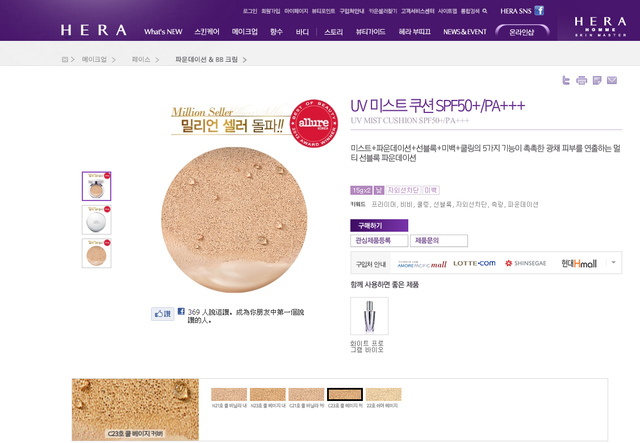Image resolution: width=640 pixels, height=443 pixels.
Task: Click the Facebook like thumbs-up button
Action: click(162, 314)
